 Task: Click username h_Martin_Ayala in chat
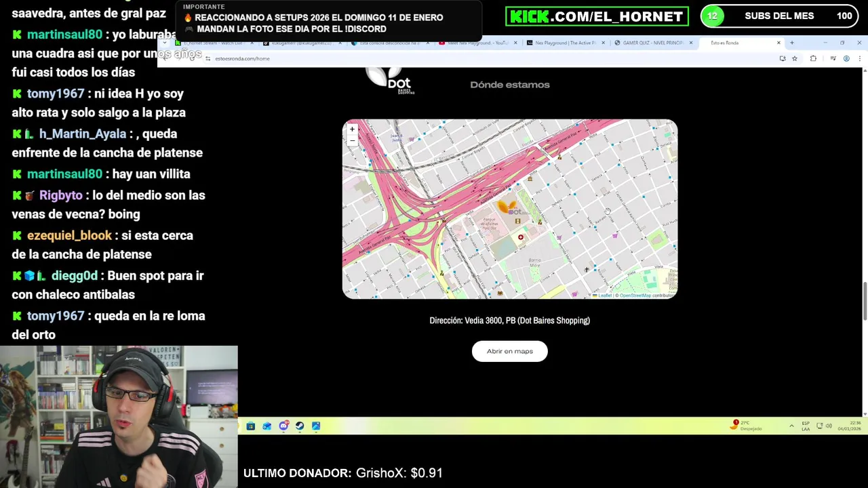point(83,134)
